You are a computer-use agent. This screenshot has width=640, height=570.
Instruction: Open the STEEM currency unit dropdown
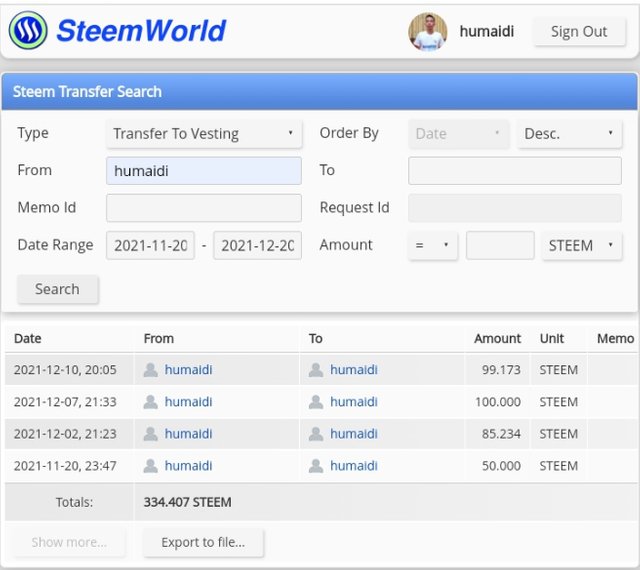[582, 245]
